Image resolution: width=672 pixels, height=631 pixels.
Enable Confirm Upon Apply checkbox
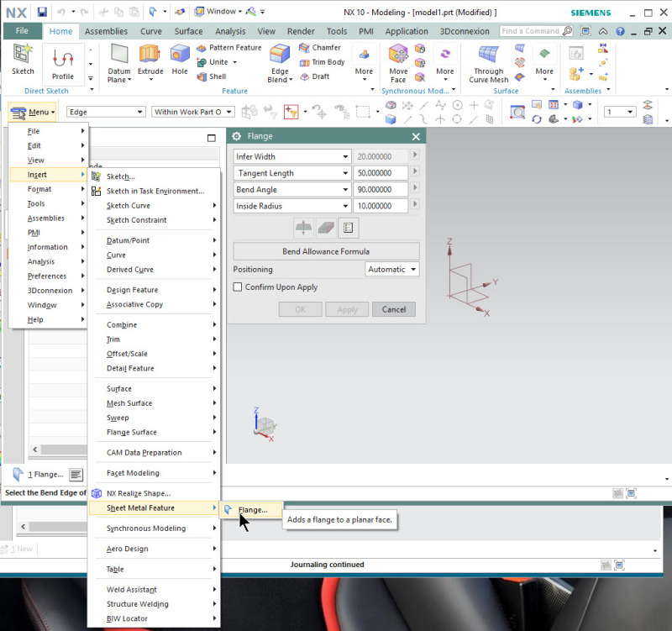pyautogui.click(x=238, y=287)
